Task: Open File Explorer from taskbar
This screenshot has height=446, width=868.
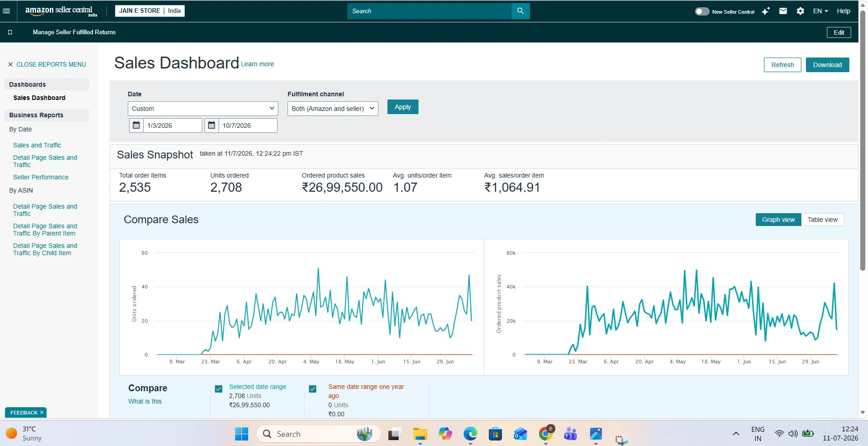Action: pos(420,434)
